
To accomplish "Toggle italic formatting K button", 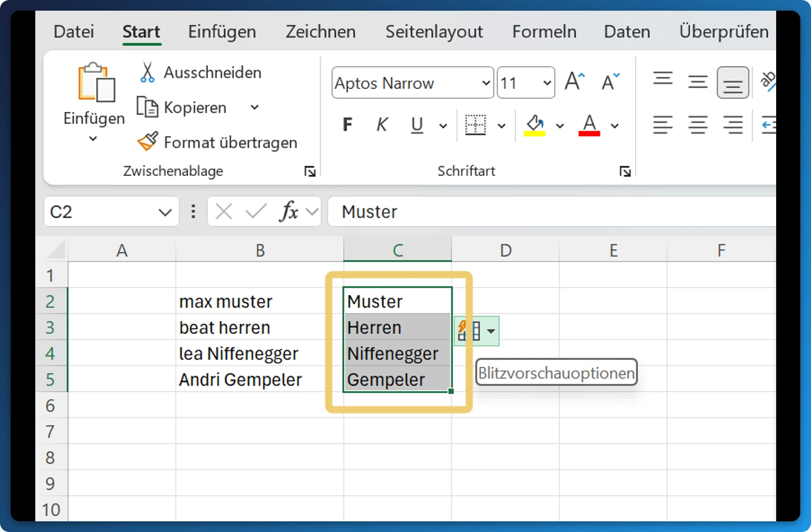I will tap(382, 124).
